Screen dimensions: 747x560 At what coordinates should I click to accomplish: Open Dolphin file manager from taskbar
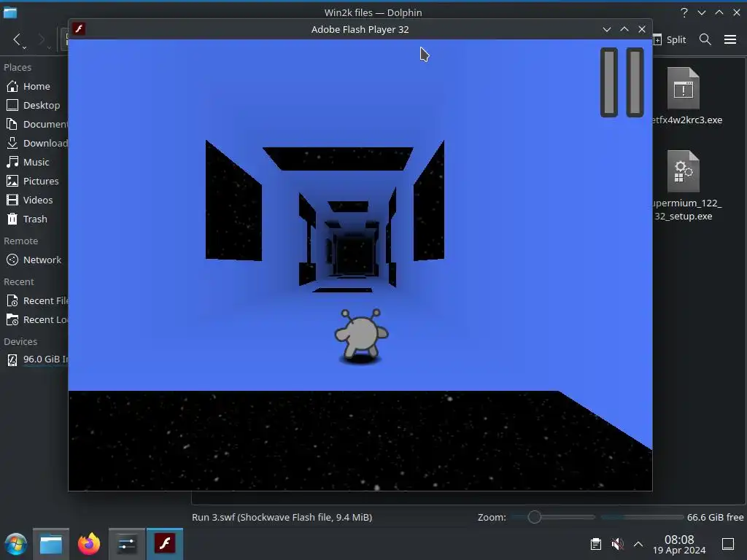[51, 544]
